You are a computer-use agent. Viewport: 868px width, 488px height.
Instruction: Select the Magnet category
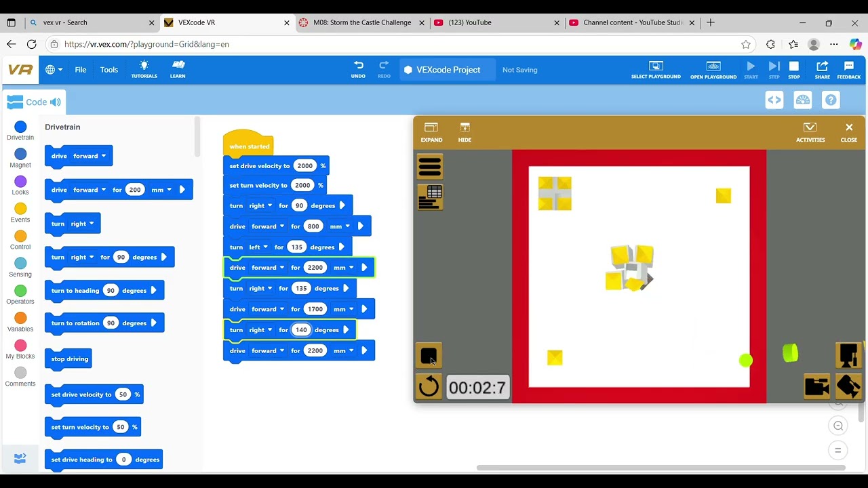[x=20, y=159]
